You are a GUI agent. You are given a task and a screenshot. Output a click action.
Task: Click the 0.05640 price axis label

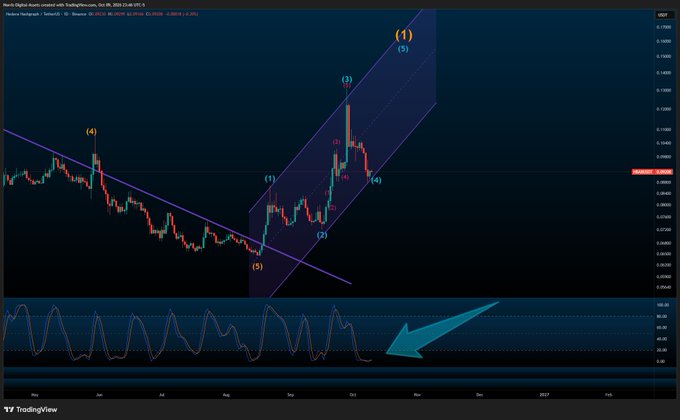point(664,287)
